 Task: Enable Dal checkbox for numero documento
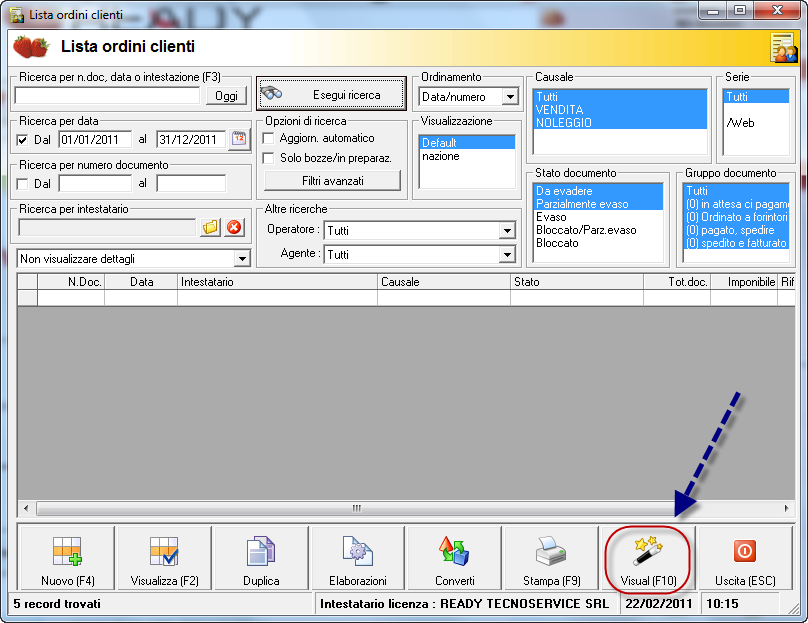click(22, 184)
